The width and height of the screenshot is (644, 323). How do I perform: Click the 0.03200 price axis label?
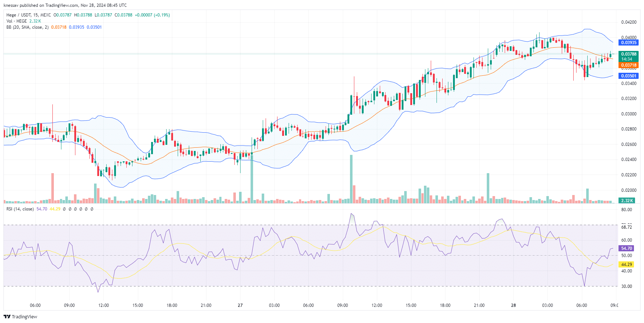click(629, 99)
